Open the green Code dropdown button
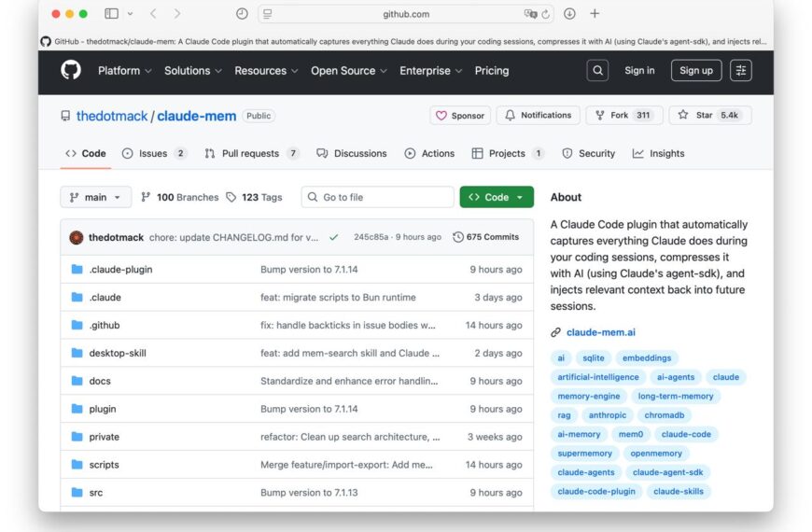Screen dimensions: 812x532 [x=497, y=197]
